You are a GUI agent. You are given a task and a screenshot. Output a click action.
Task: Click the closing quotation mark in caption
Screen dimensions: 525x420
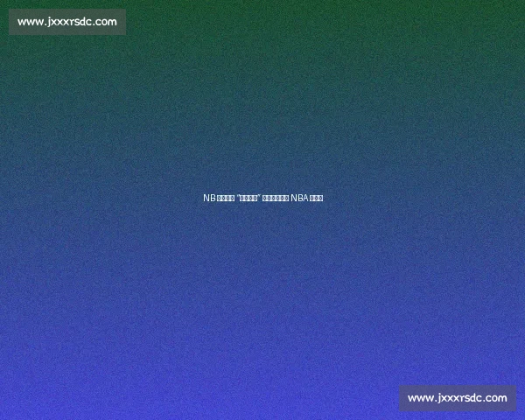pyautogui.click(x=259, y=197)
